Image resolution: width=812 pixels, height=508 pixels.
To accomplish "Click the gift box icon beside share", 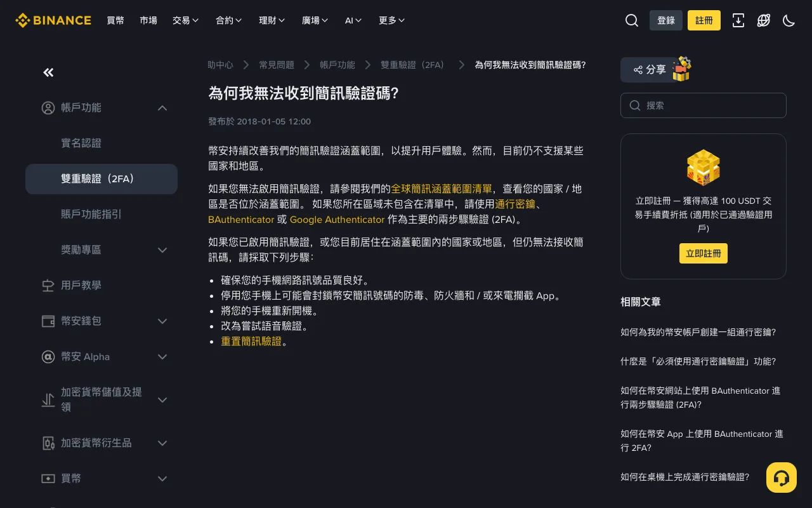I will [681, 69].
